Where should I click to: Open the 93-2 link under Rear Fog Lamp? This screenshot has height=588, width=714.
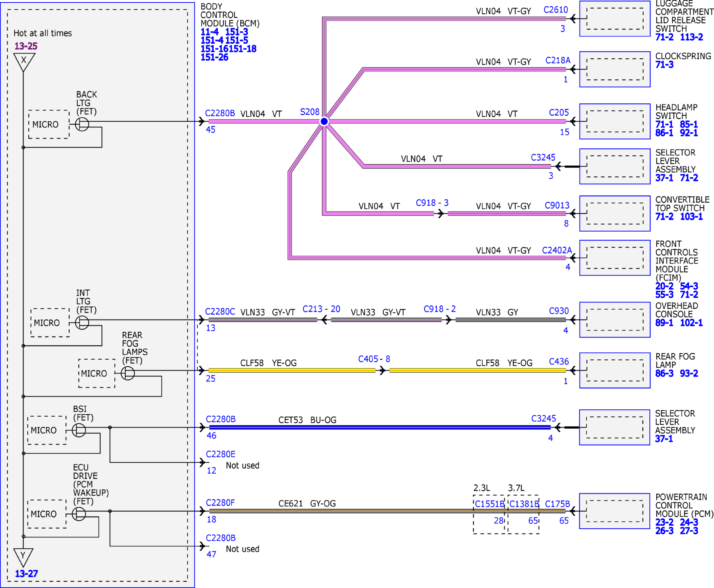tap(689, 373)
